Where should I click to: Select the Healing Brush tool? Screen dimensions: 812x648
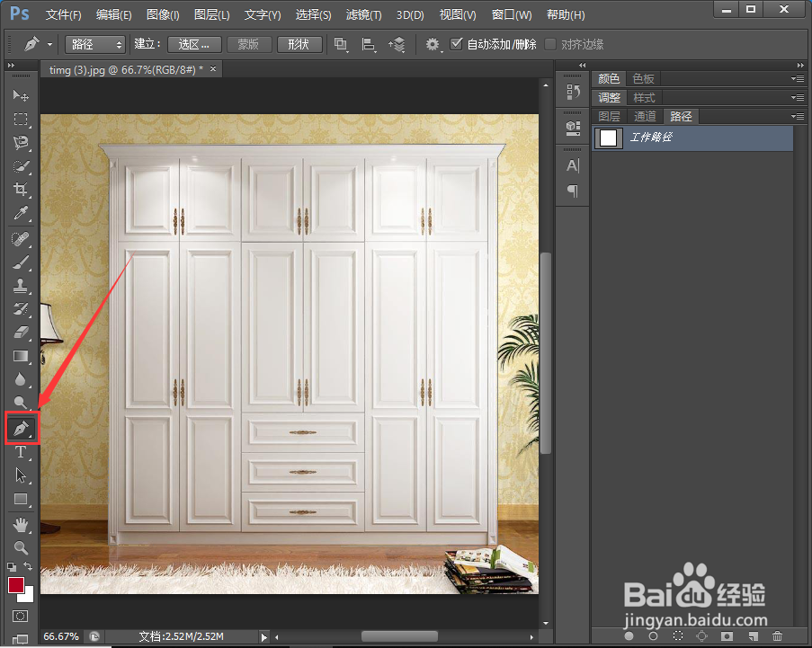point(21,239)
